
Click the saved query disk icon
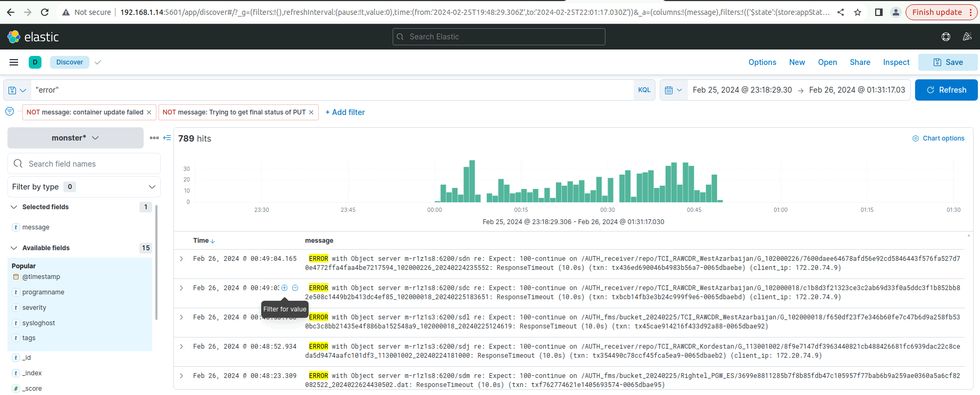coord(13,90)
